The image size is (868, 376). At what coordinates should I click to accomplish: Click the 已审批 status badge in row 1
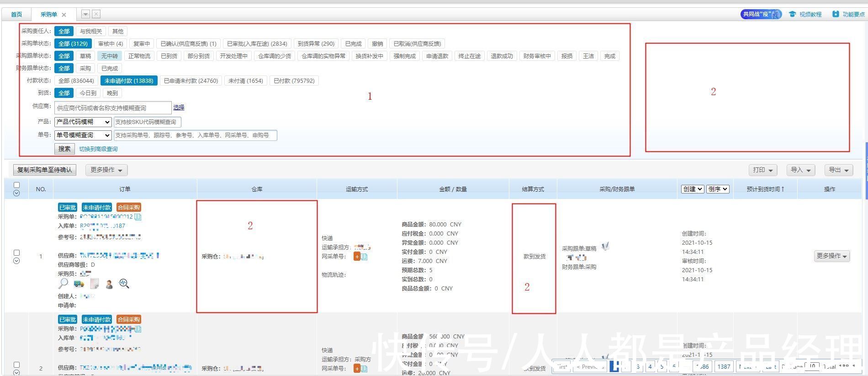click(68, 207)
